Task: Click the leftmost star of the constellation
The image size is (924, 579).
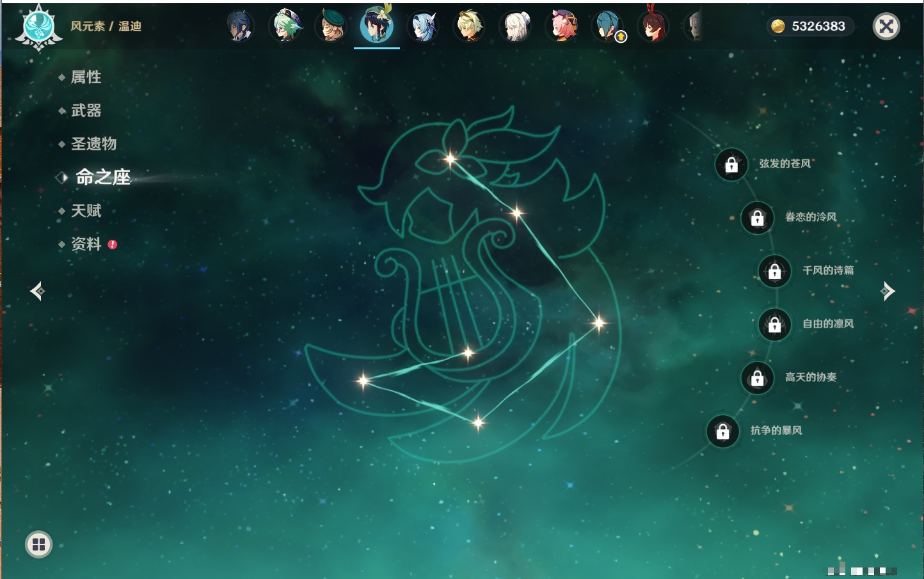Action: point(363,381)
